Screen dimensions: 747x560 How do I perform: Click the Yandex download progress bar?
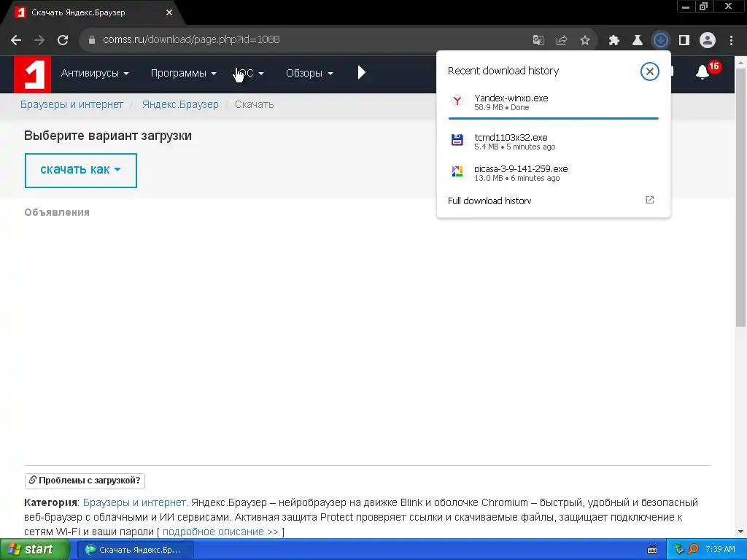[x=553, y=118]
